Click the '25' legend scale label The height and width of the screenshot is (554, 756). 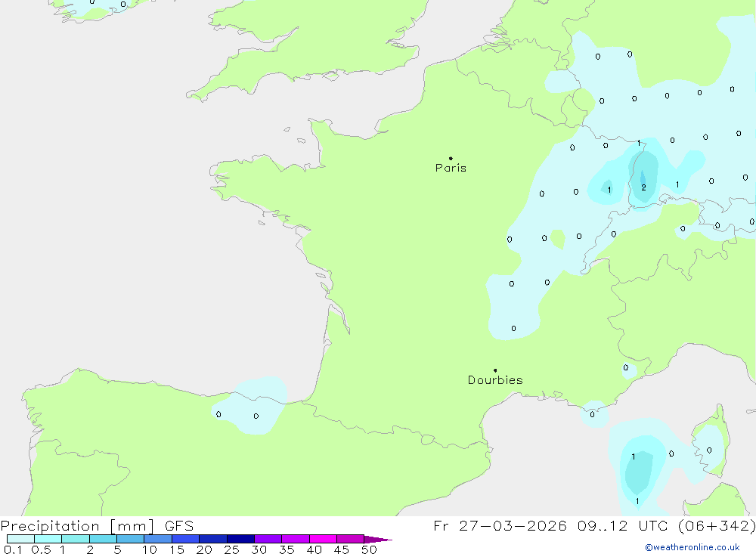231,549
